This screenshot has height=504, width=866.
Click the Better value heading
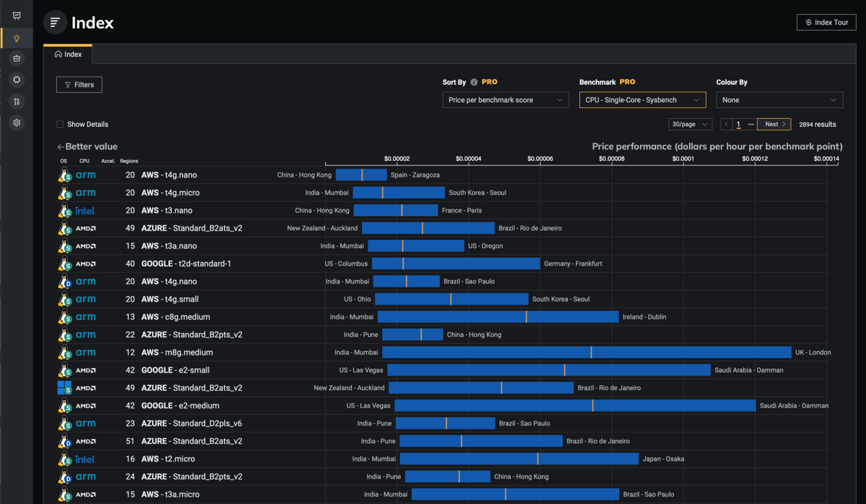[x=87, y=147]
